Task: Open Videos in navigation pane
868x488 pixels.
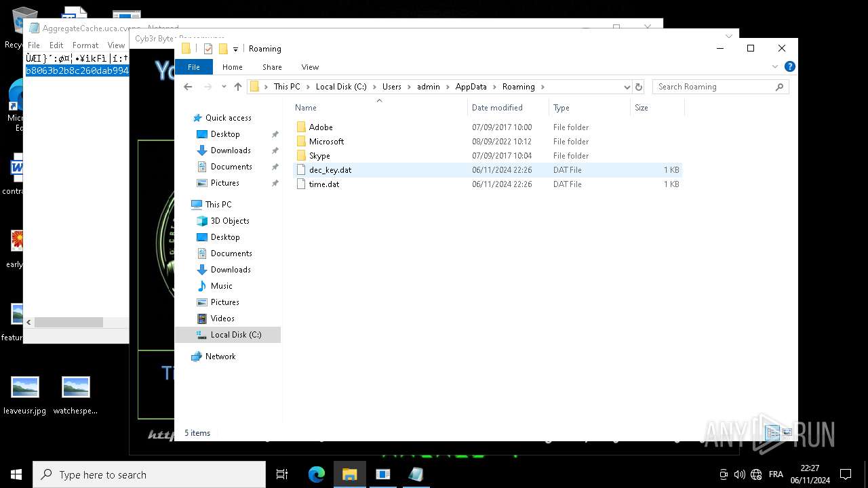Action: [222, 319]
